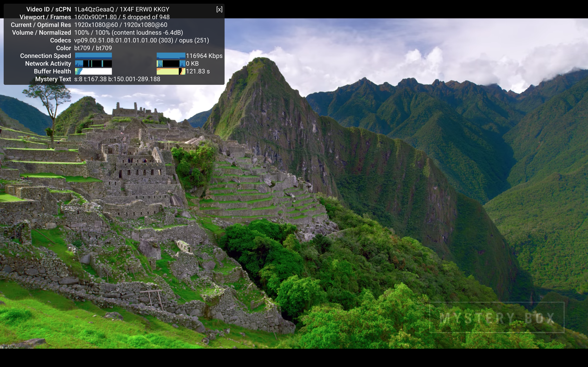Click the live Connection Speed sparkline
This screenshot has height=367, width=588.
(170, 56)
